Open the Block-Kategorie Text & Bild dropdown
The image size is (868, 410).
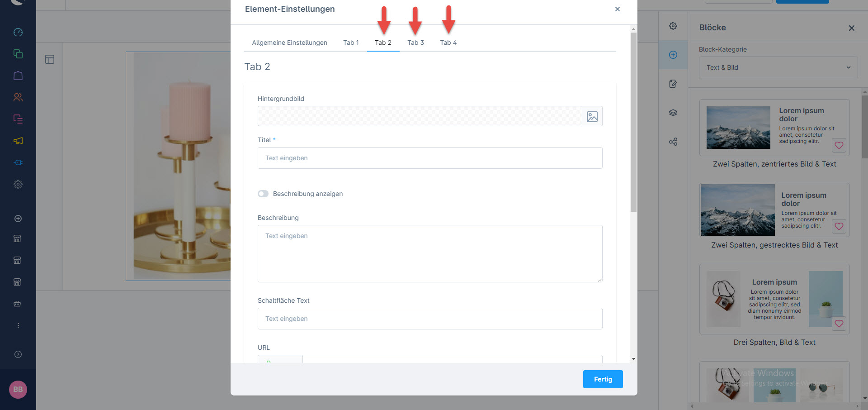pos(778,67)
